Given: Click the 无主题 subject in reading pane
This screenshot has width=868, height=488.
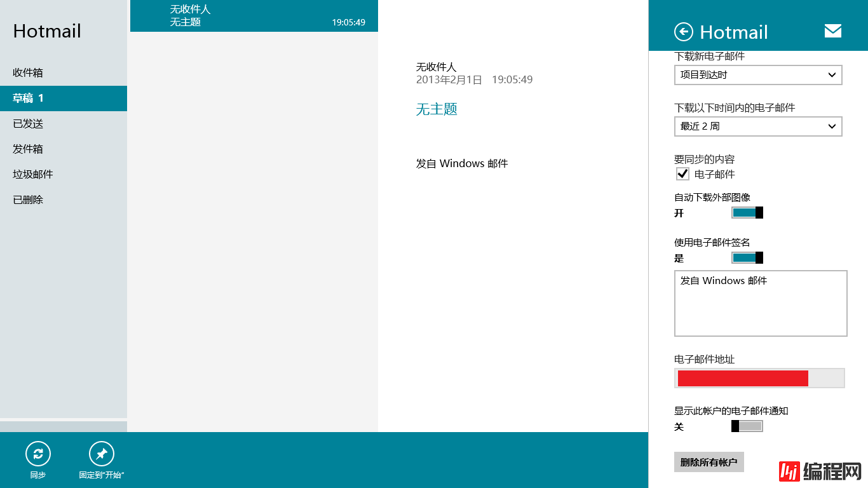Looking at the screenshot, I should 437,109.
